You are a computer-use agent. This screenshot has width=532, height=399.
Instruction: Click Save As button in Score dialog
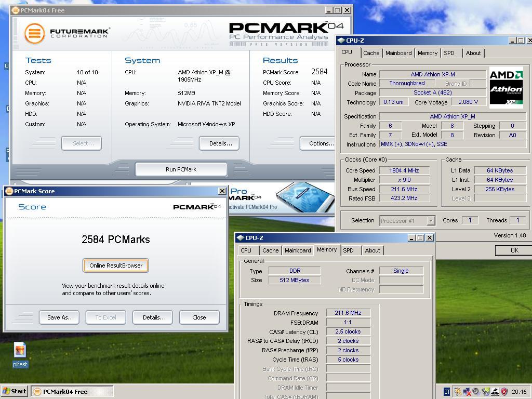(x=59, y=317)
